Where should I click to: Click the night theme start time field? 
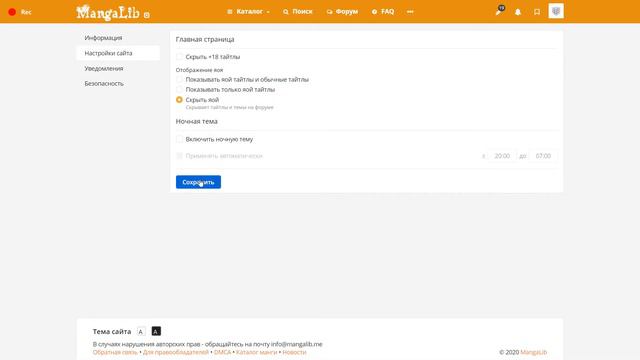click(502, 156)
